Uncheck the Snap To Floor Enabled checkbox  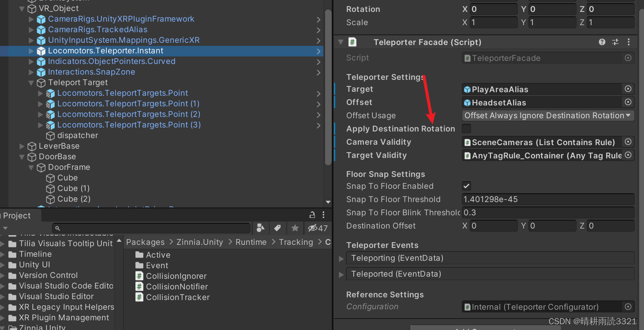click(466, 186)
